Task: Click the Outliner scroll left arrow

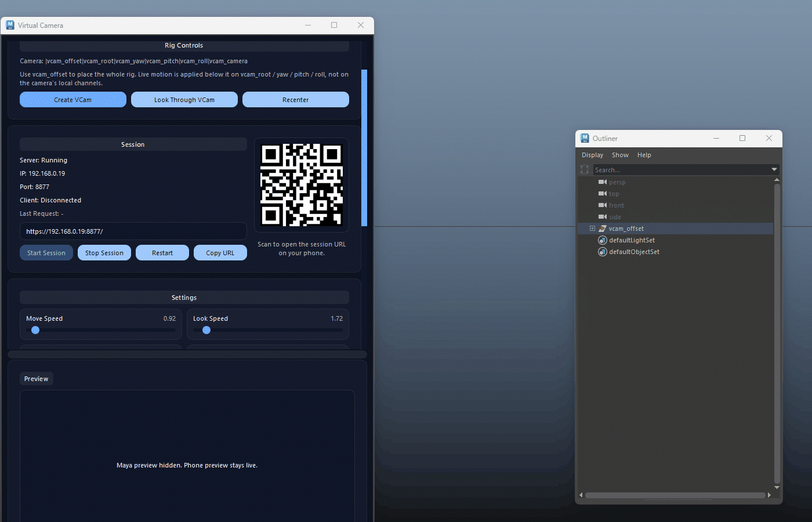Action: pyautogui.click(x=581, y=495)
